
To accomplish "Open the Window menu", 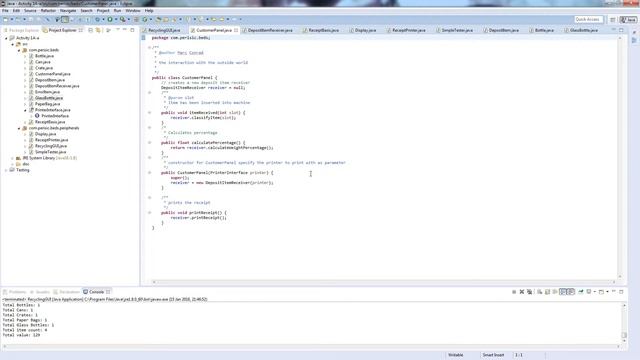I will [x=133, y=11].
